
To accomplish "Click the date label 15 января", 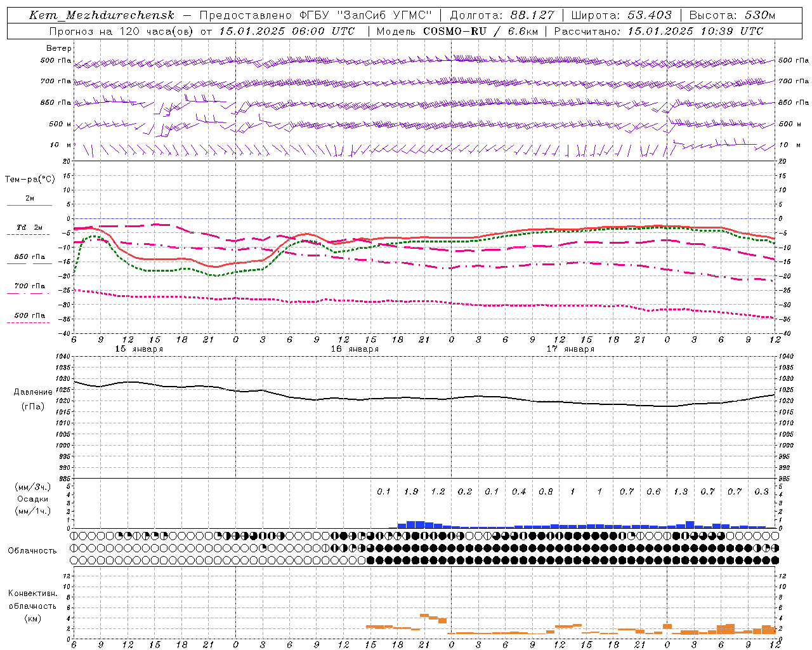I will point(139,349).
